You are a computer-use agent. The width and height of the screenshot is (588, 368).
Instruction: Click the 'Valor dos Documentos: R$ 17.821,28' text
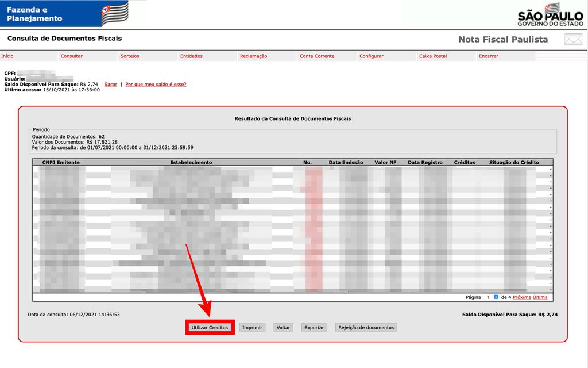pyautogui.click(x=75, y=142)
